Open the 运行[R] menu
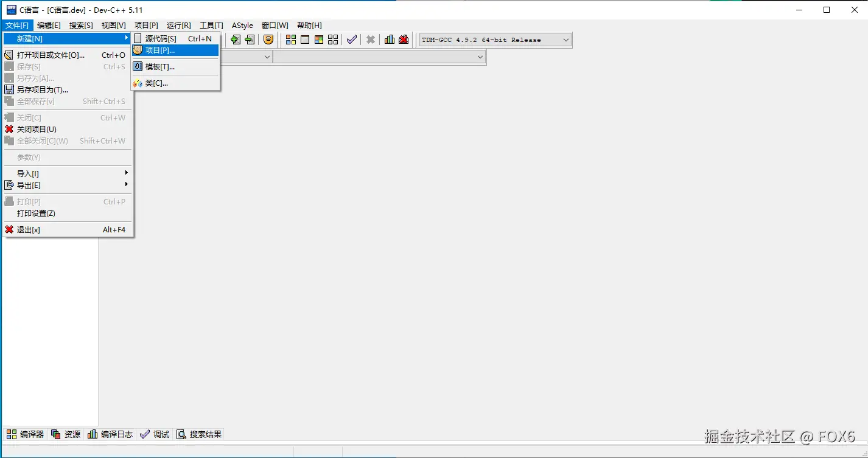 pyautogui.click(x=178, y=25)
